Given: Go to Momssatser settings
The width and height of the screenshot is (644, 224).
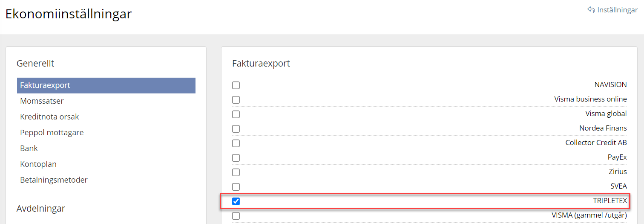Looking at the screenshot, I should [42, 101].
